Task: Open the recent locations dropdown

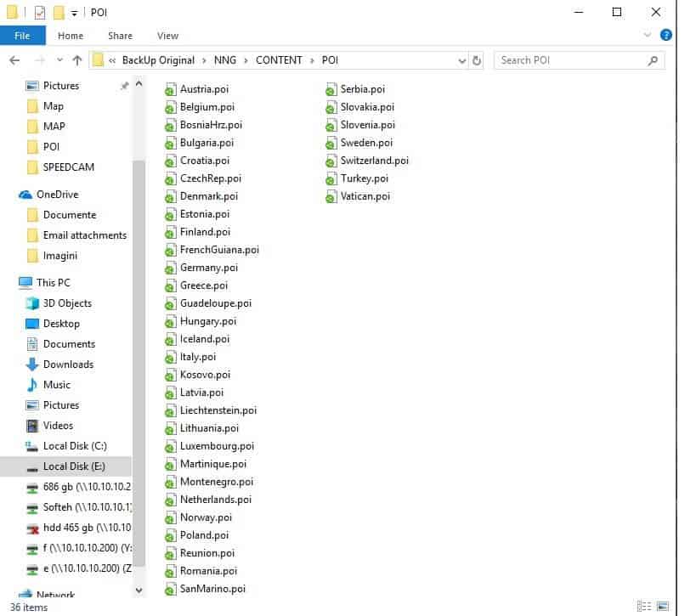Action: 59,60
